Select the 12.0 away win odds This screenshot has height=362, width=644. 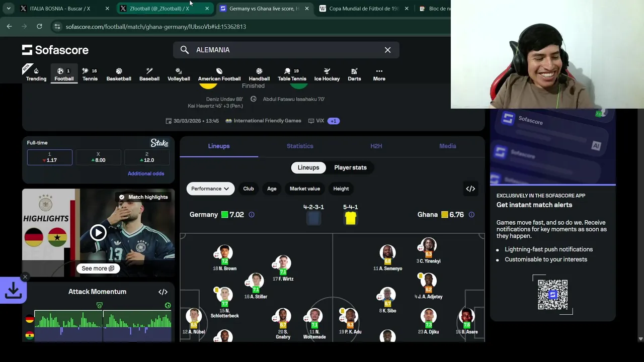tap(147, 157)
